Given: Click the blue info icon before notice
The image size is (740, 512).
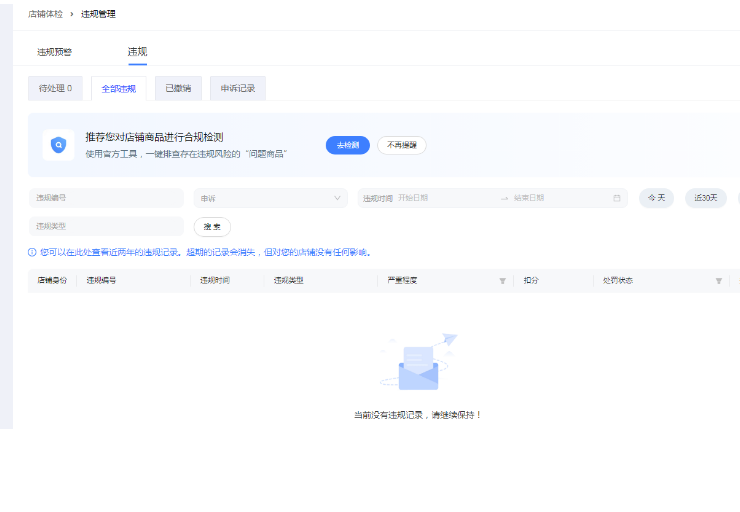Looking at the screenshot, I should click(x=32, y=252).
